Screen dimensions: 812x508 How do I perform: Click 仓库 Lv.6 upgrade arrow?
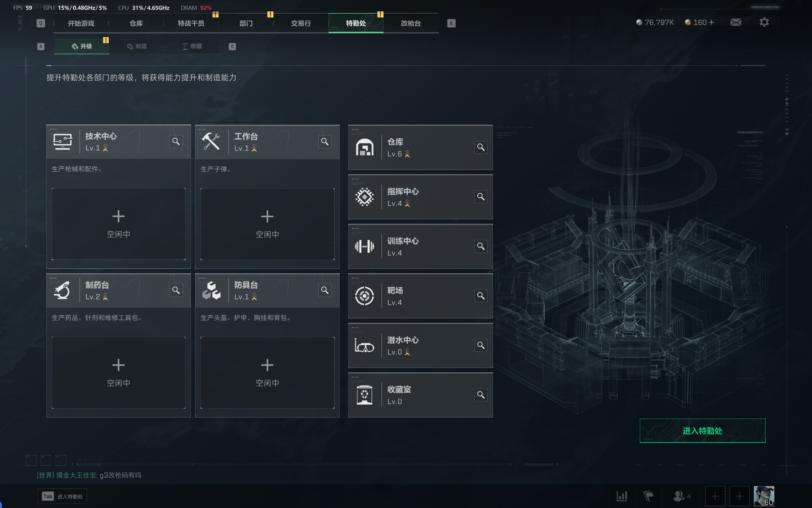pyautogui.click(x=407, y=154)
